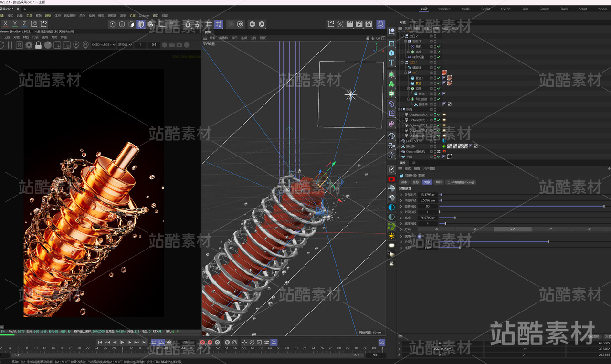611x364 pixels.
Task: Open the Octane menu in menu bar
Action: tap(144, 16)
